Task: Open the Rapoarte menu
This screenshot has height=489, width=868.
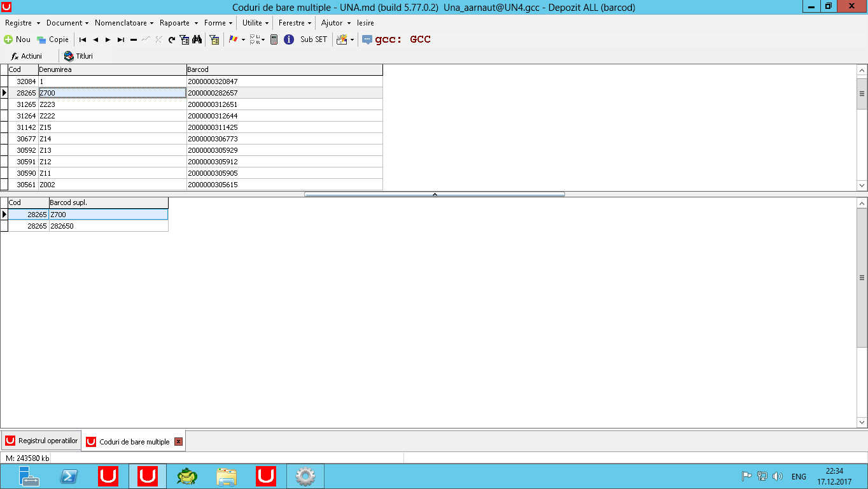Action: click(x=179, y=22)
